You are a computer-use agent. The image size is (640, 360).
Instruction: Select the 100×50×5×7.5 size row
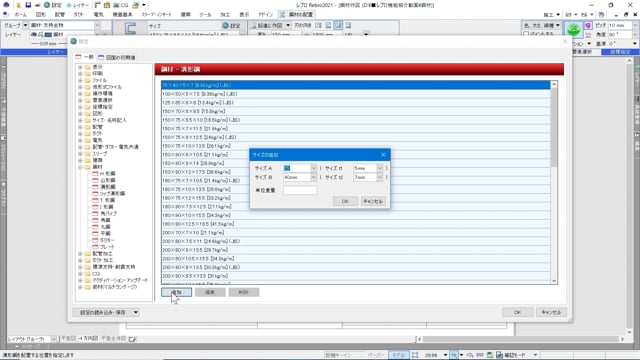pyautogui.click(x=356, y=94)
